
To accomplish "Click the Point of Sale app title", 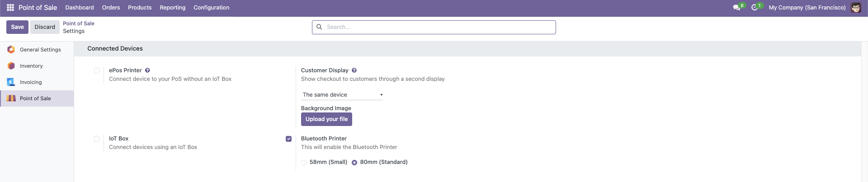I will pyautogui.click(x=38, y=8).
